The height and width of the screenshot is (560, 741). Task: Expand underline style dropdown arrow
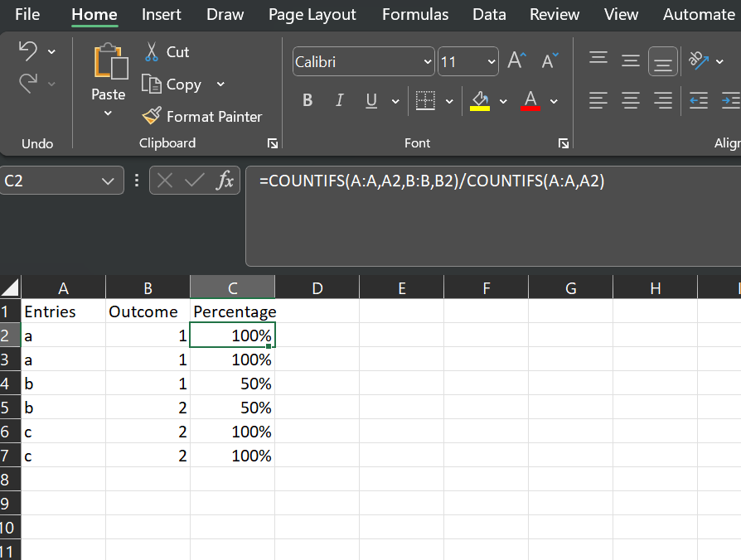[x=395, y=101]
